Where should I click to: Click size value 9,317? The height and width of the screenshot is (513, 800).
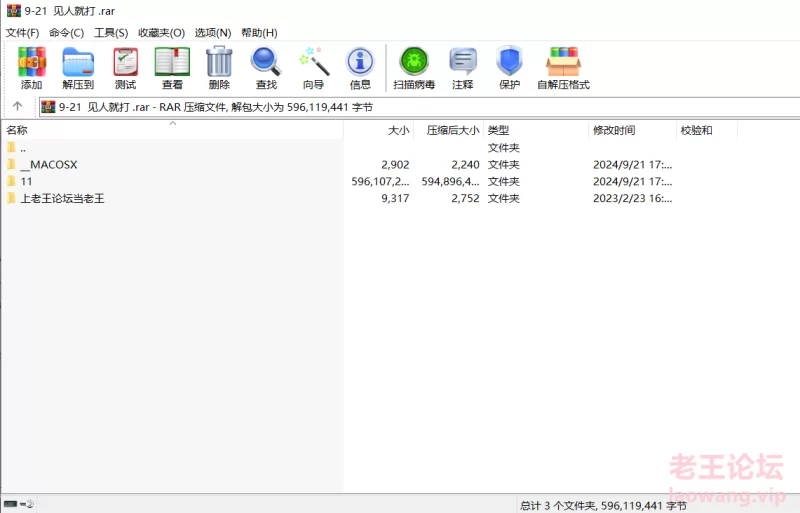395,198
